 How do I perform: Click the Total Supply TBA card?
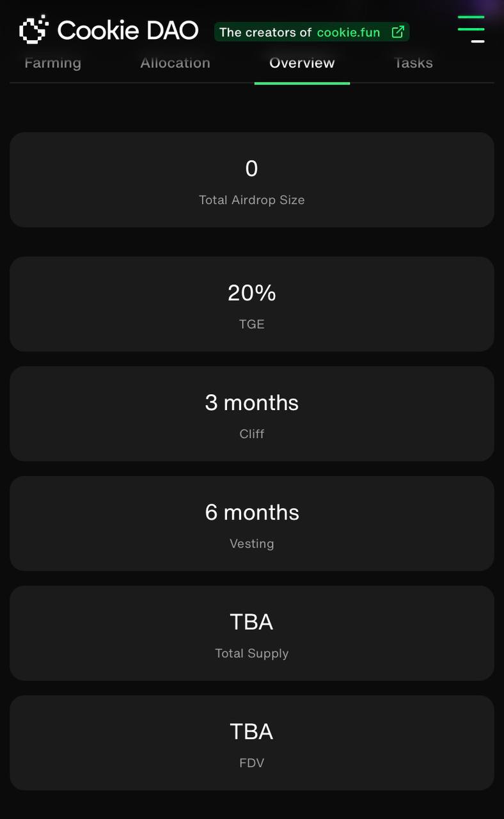[252, 633]
